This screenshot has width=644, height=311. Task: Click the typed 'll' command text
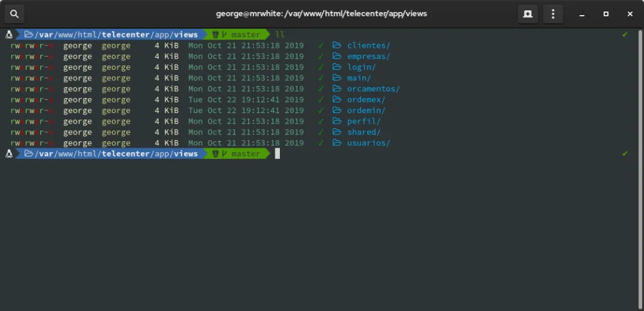click(x=280, y=35)
